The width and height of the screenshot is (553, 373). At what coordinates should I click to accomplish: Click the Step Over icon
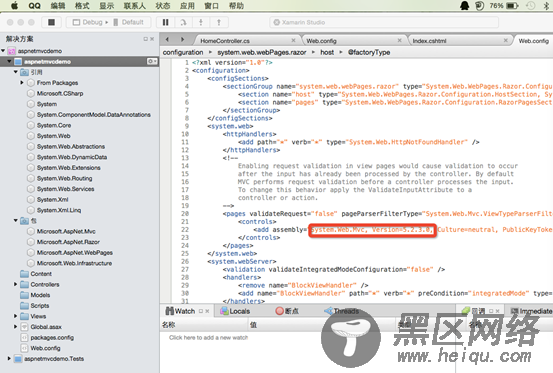pyautogui.click(x=183, y=22)
